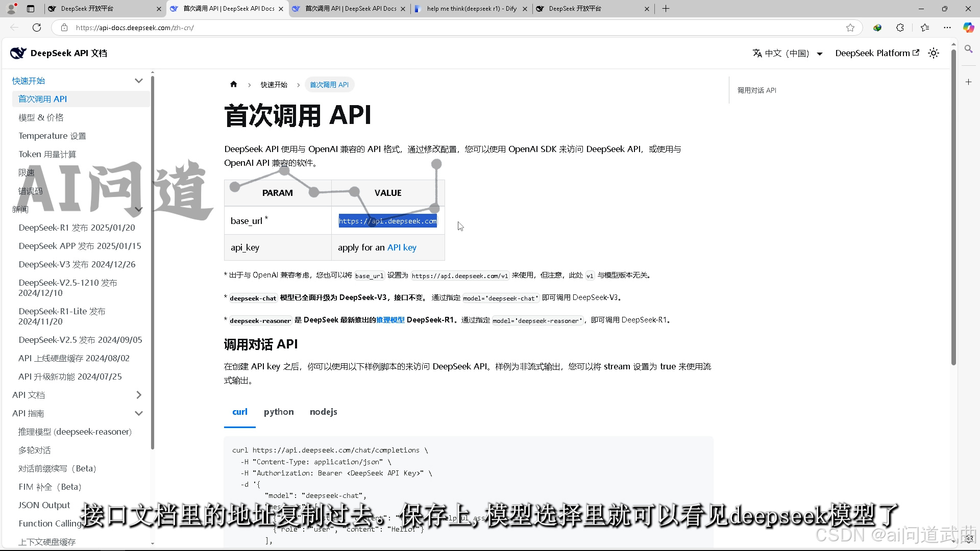Collapse the 新闻 section chevron
This screenshot has height=551, width=980.
tap(138, 209)
